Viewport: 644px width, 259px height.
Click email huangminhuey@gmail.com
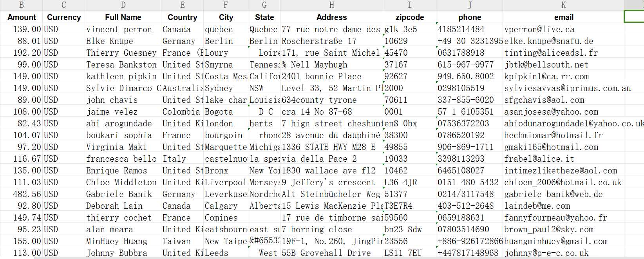click(x=563, y=241)
